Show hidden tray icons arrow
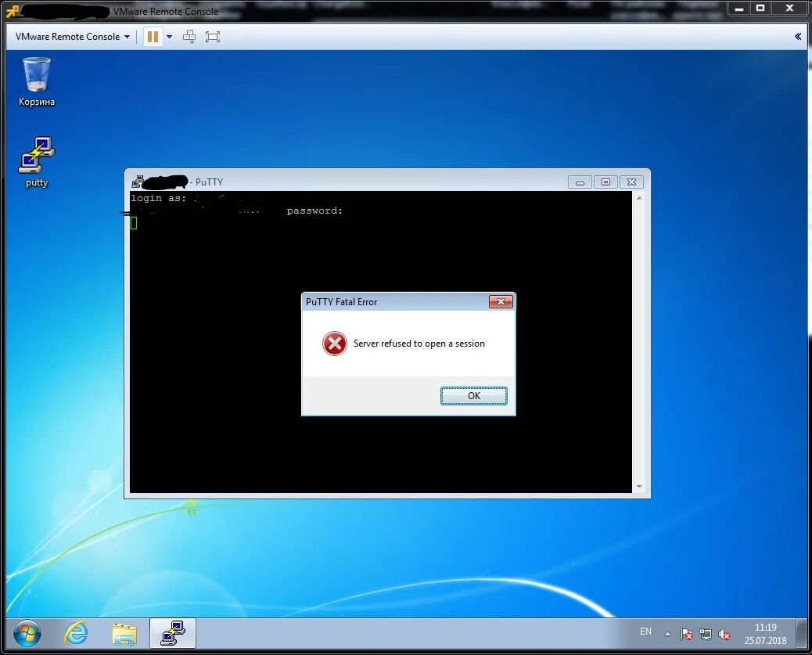The width and height of the screenshot is (812, 655). [x=667, y=634]
